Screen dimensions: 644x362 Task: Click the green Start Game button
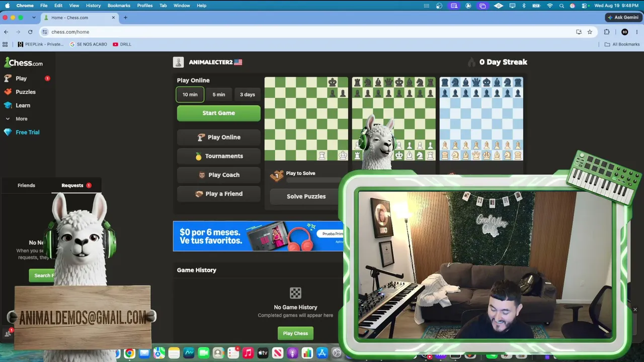tap(219, 113)
